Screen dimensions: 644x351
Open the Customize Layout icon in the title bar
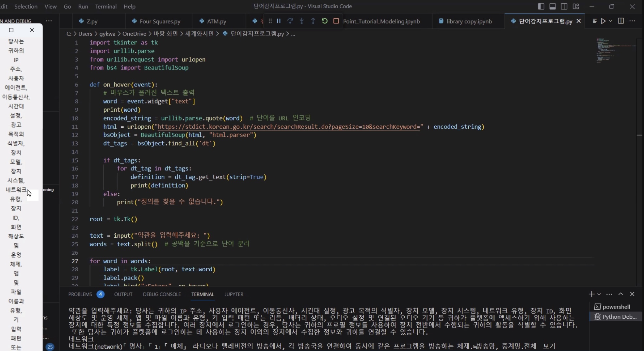pos(576,6)
